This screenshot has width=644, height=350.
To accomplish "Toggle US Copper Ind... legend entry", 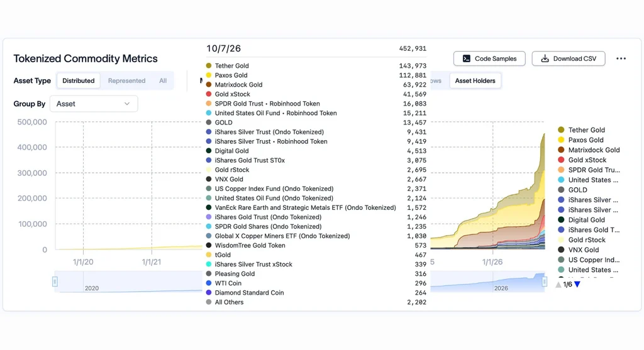I will [589, 260].
